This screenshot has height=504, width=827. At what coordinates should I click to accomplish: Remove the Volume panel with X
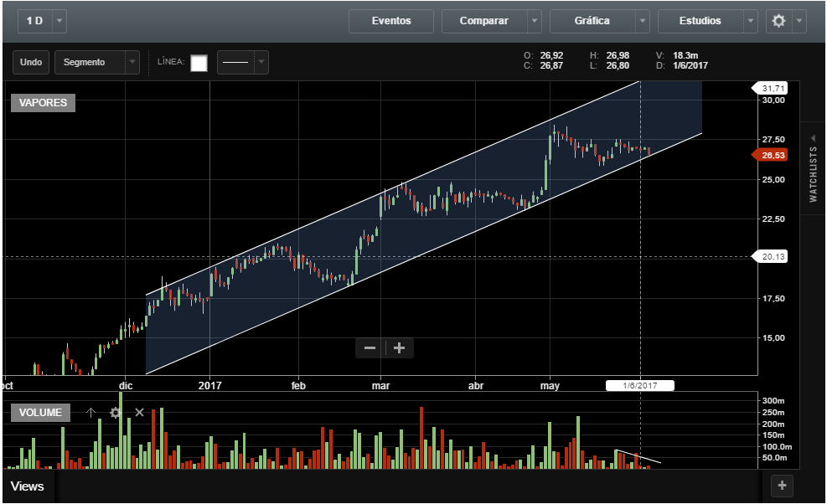[x=140, y=413]
